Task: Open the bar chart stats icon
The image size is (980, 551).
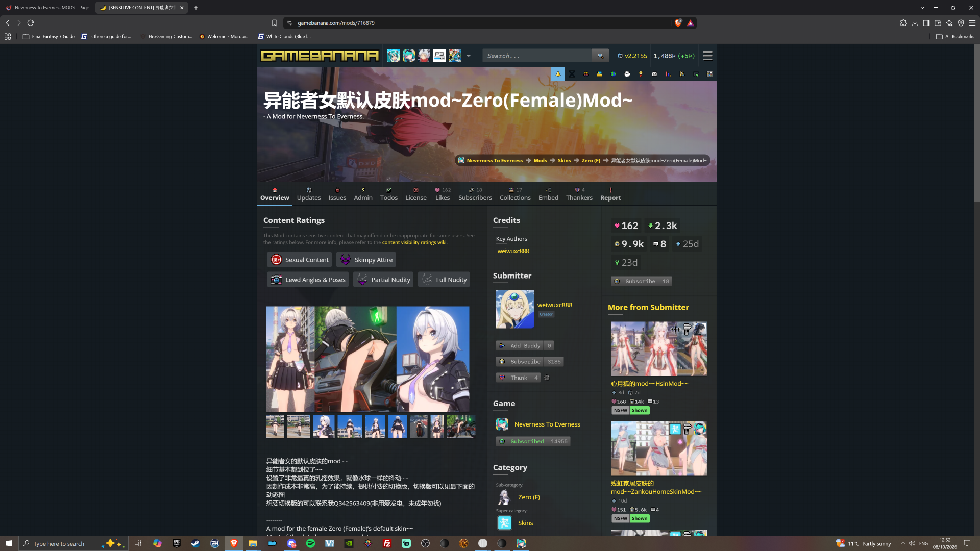Action: [668, 74]
